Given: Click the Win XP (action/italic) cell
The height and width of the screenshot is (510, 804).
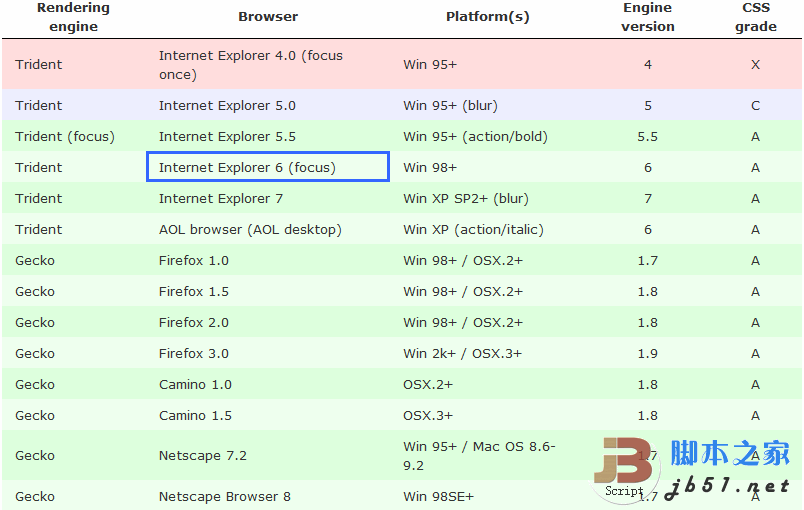Looking at the screenshot, I should click(488, 229).
